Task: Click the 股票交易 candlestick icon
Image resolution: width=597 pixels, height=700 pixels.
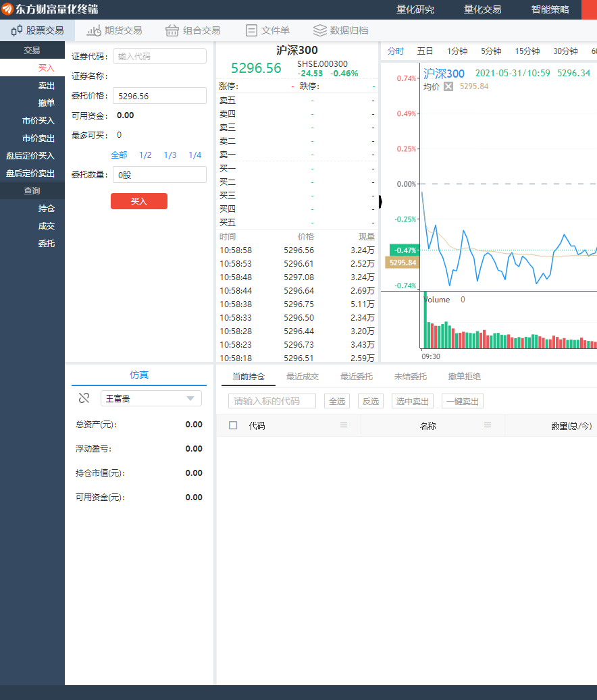Action: (x=17, y=30)
